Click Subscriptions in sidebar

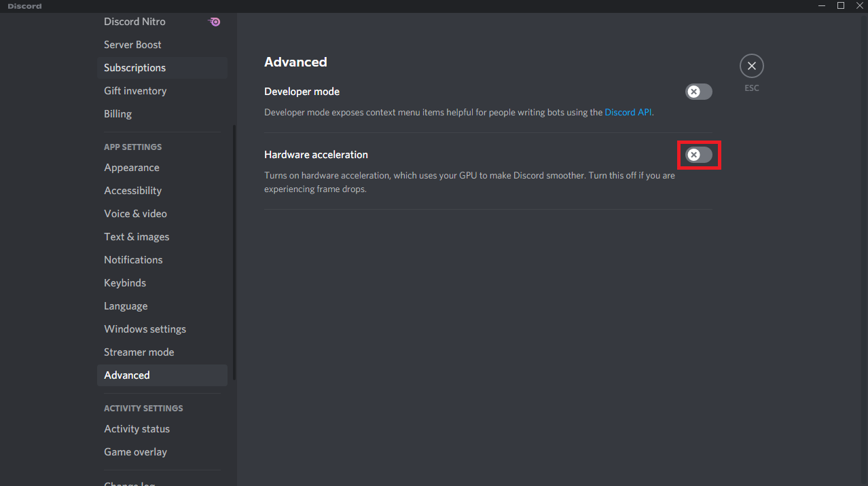pyautogui.click(x=134, y=68)
